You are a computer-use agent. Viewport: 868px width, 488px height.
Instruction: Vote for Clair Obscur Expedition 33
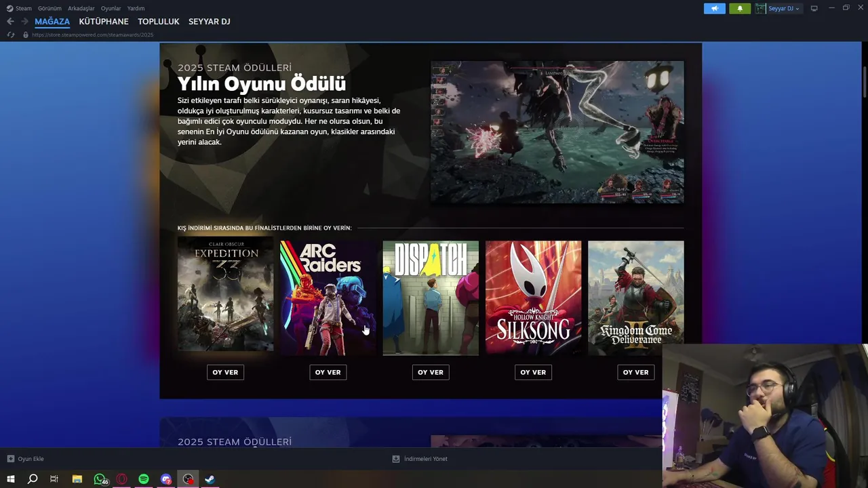(x=225, y=372)
